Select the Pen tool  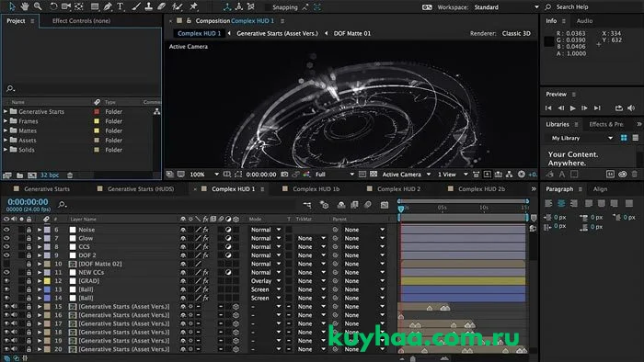point(108,6)
